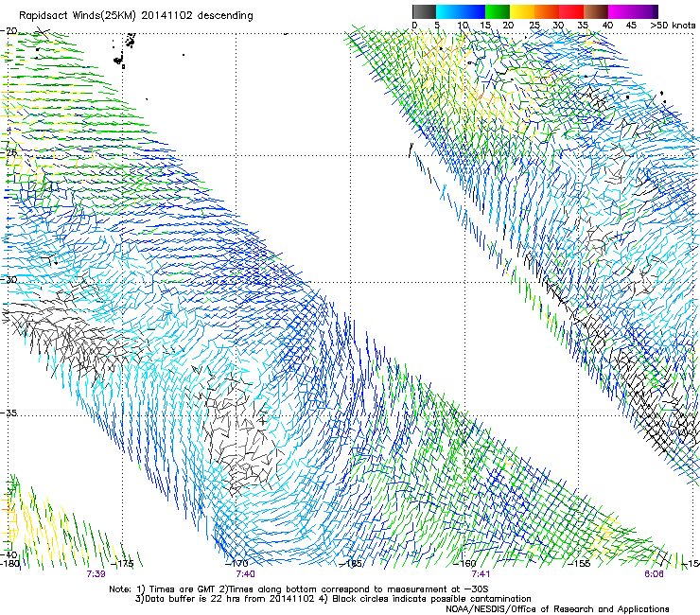Click the '-40' latitude axis label
Screen dimensions: 700x615
point(9,554)
